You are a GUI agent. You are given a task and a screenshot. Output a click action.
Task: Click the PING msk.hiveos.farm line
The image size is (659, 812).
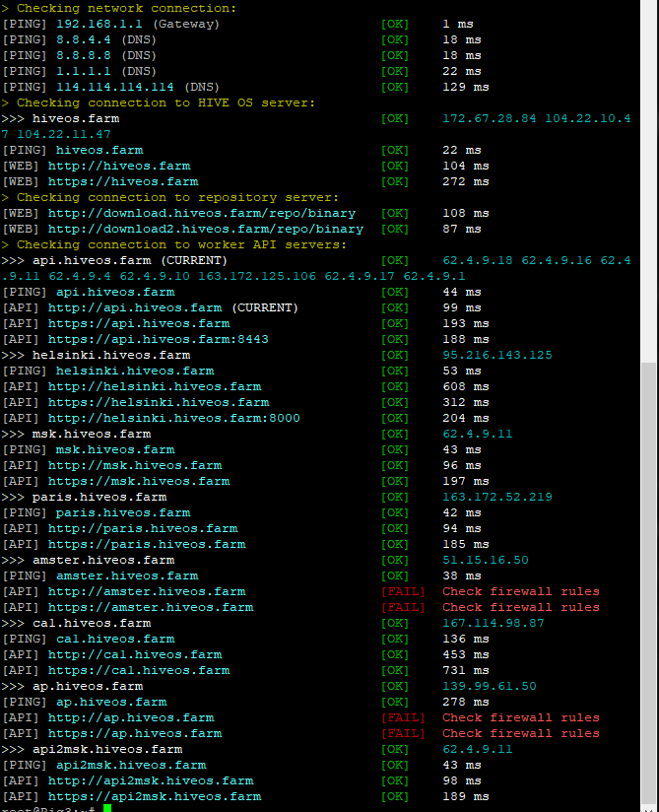241,450
